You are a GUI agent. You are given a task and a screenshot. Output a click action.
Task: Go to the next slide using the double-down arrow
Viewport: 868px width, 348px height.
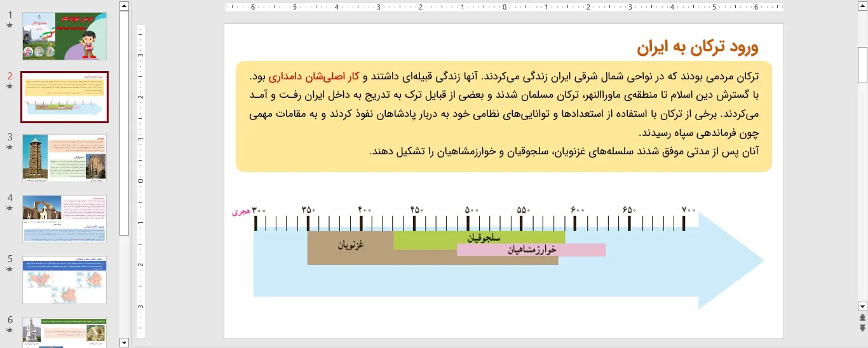tap(862, 328)
